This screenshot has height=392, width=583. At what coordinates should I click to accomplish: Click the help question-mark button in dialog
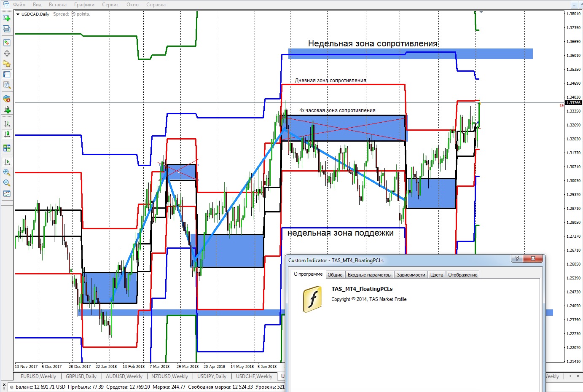point(517,259)
